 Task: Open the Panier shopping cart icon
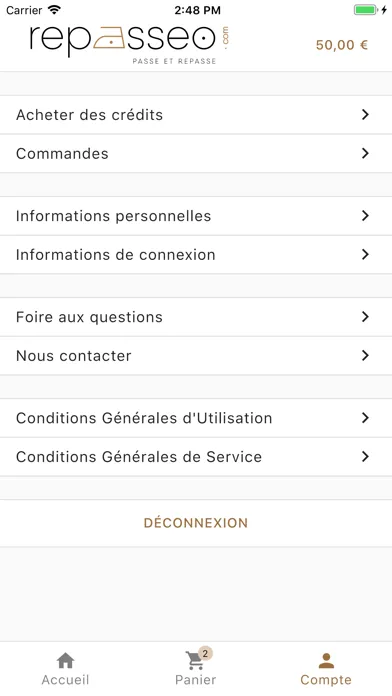(x=194, y=660)
